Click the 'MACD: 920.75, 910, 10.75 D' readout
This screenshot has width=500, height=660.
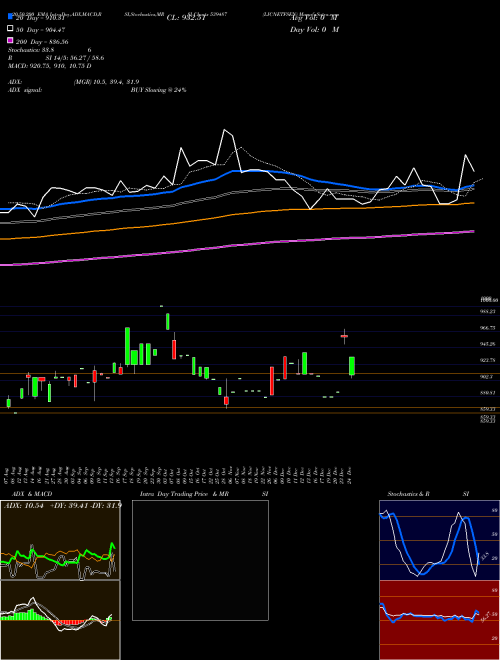point(50,66)
